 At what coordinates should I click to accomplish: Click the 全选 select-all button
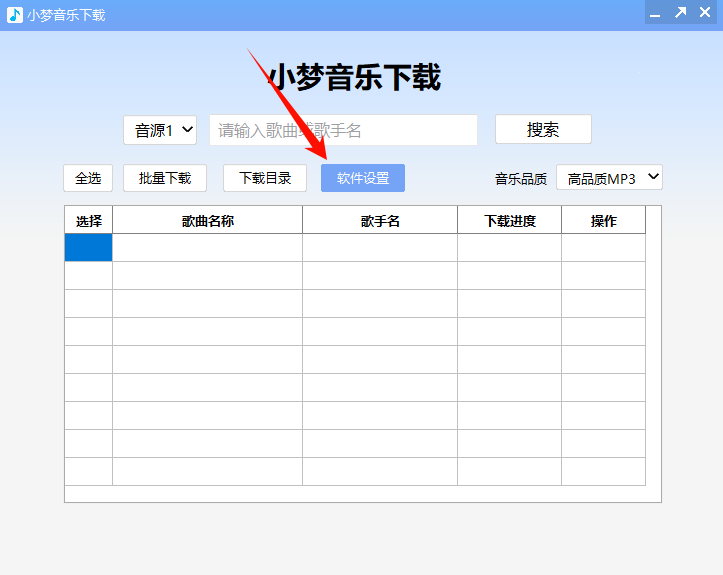tap(88, 178)
